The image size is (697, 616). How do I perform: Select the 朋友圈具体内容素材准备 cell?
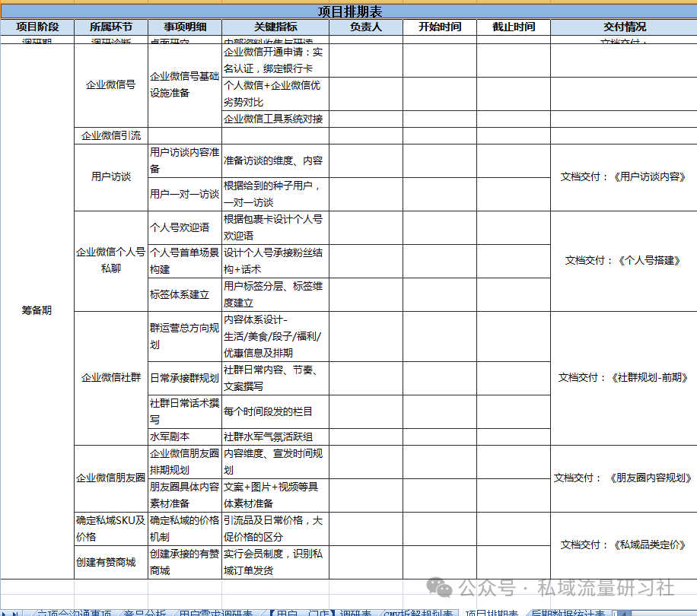coord(185,496)
